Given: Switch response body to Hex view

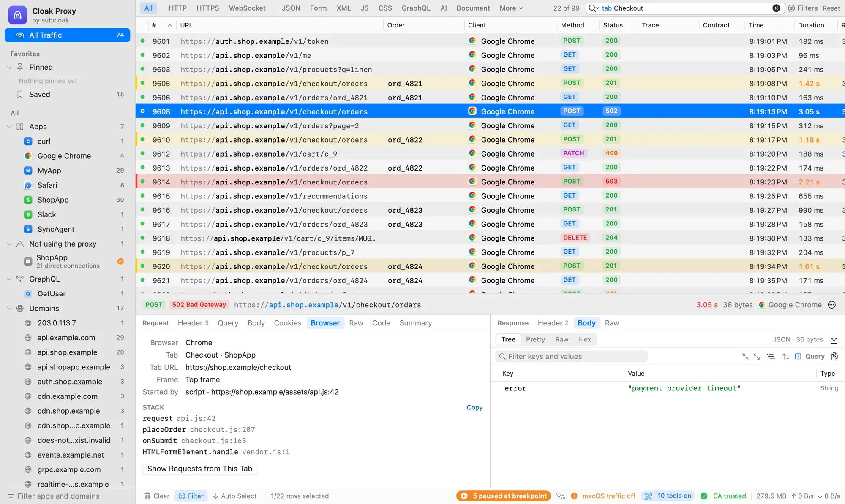Looking at the screenshot, I should tap(585, 339).
